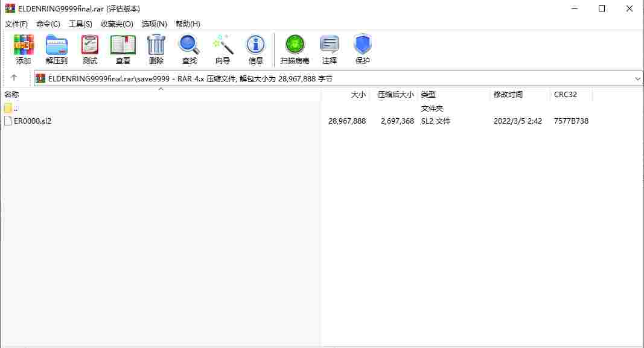The image size is (644, 348).
Task: Click the archive icon in address bar
Action: (x=40, y=78)
